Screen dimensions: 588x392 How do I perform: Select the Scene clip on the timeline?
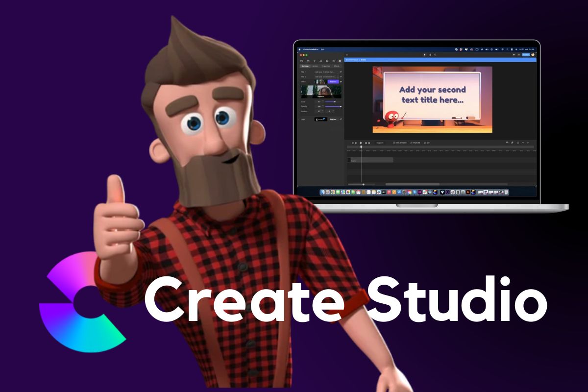(x=370, y=160)
